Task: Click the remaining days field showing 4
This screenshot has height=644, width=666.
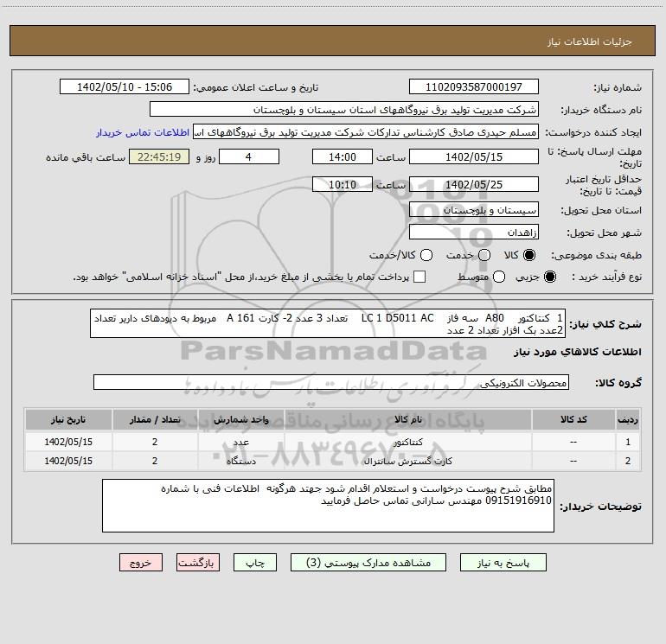Action: pos(249,156)
